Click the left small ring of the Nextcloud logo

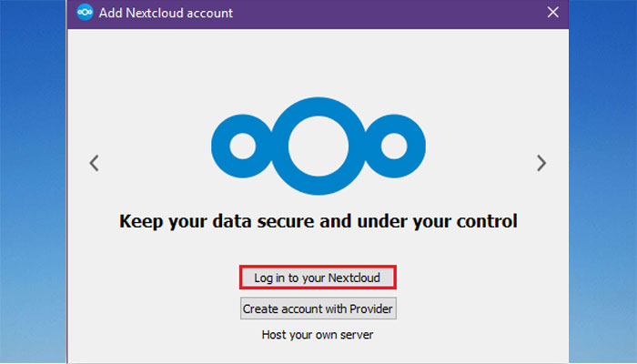click(x=243, y=147)
